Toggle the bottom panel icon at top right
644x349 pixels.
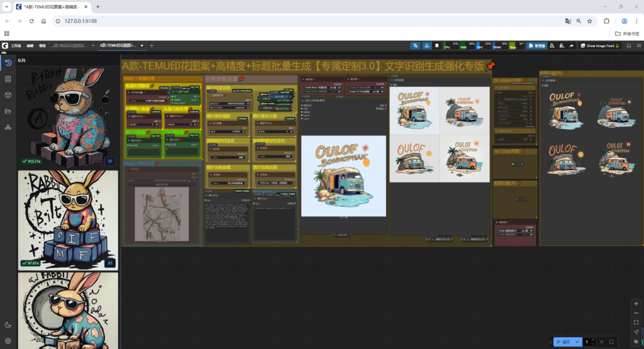pyautogui.click(x=628, y=46)
